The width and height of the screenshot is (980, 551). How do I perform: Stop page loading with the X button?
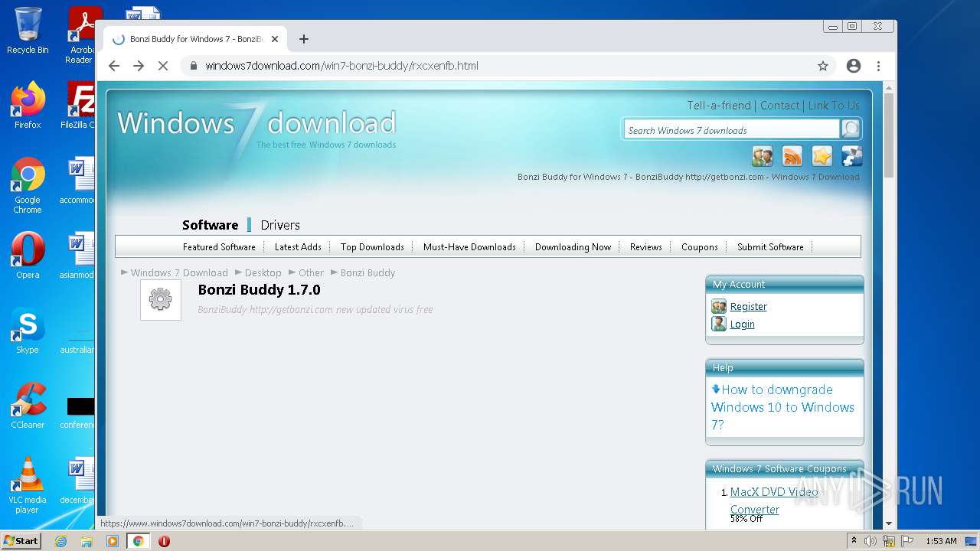[163, 66]
